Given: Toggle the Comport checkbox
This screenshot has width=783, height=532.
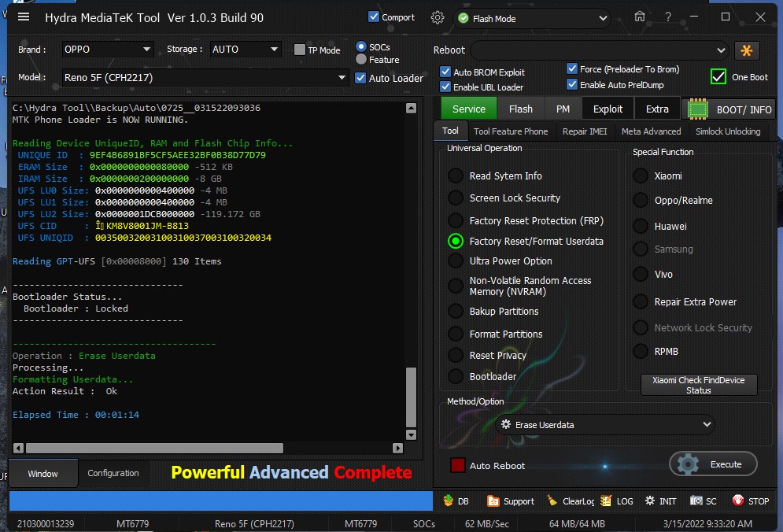Looking at the screenshot, I should pyautogui.click(x=374, y=17).
